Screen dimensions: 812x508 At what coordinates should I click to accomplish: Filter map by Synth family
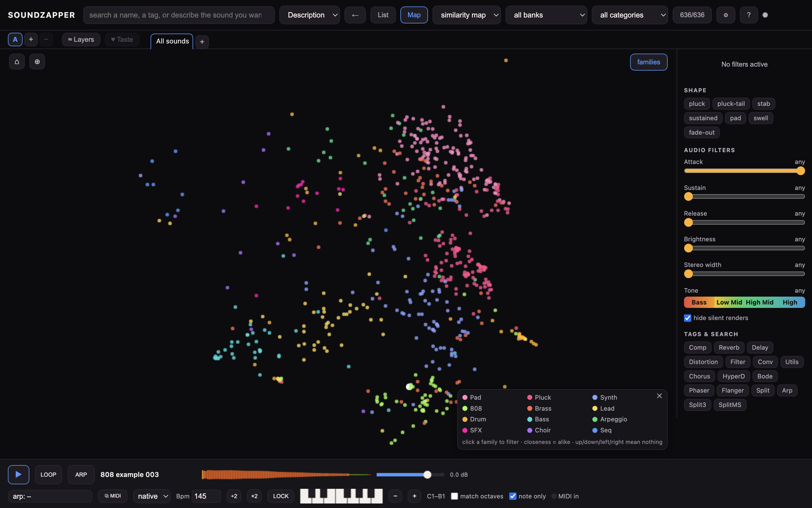coord(605,397)
